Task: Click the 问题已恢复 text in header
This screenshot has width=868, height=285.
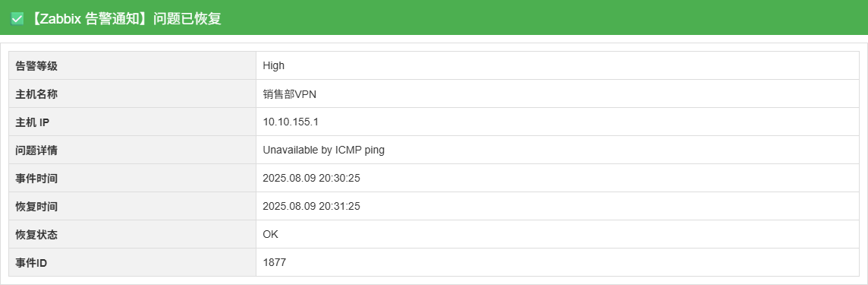Action: coord(187,18)
